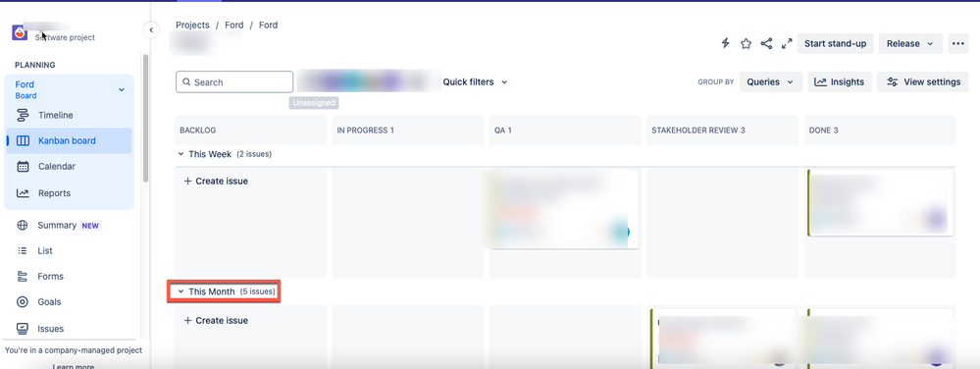This screenshot has height=369, width=980.
Task: Collapse the sidebar with the arrow button
Action: [x=151, y=30]
